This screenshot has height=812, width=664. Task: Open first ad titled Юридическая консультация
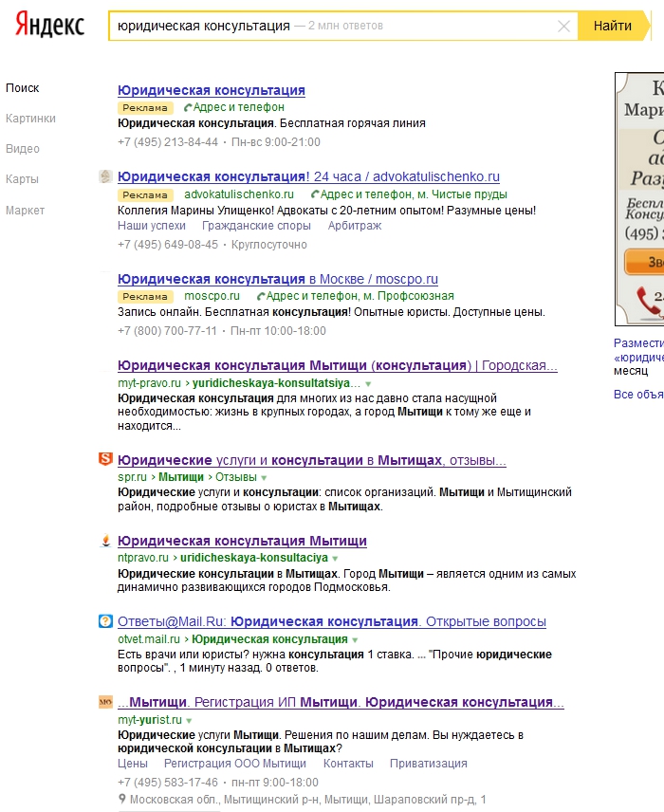[212, 90]
